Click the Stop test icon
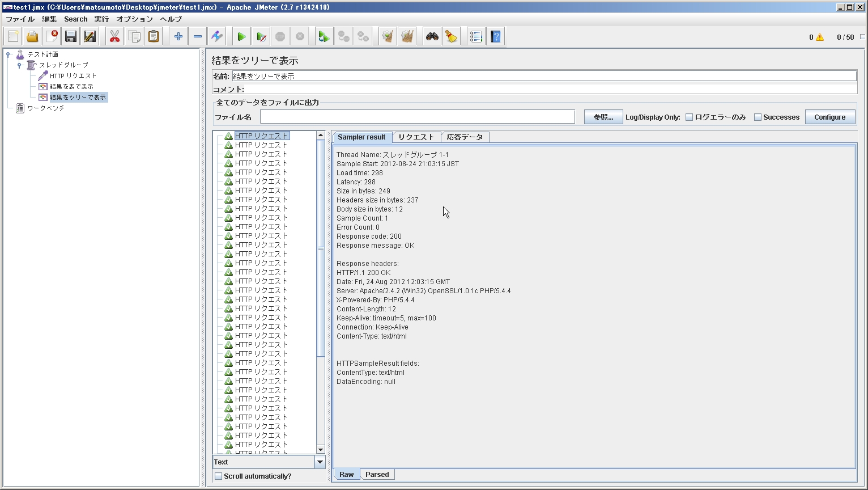This screenshot has width=868, height=490. point(280,37)
